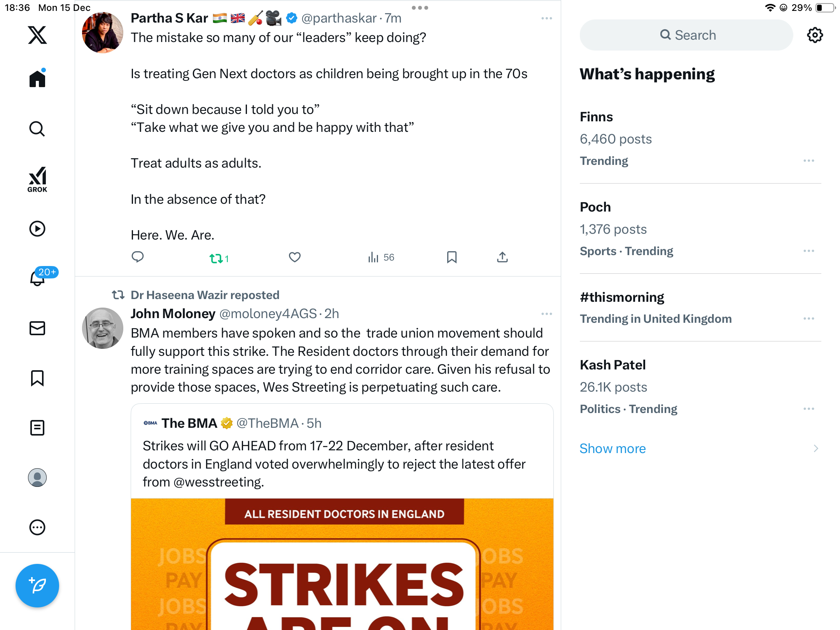This screenshot has height=630, width=840.
Task: Open the Search sidebar tab
Action: [x=37, y=129]
